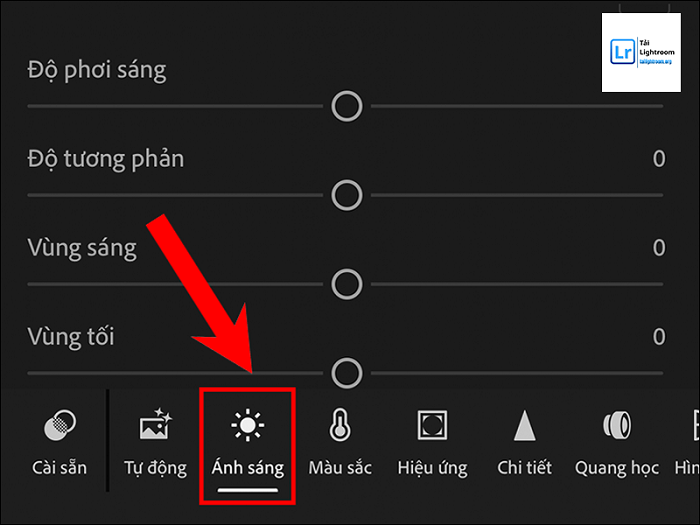Tap the Tự động auto-adjust icon

[x=155, y=428]
